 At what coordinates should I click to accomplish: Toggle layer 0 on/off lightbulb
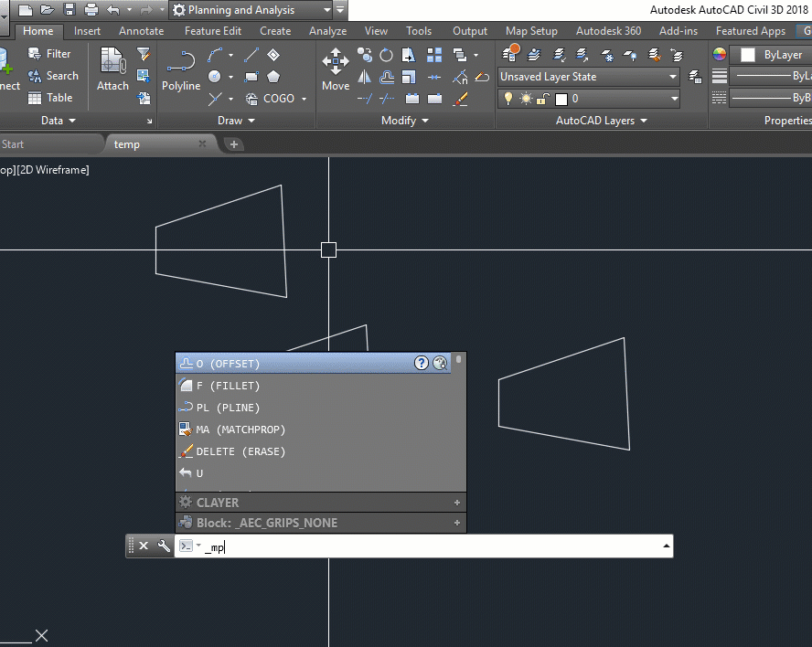pyautogui.click(x=508, y=99)
